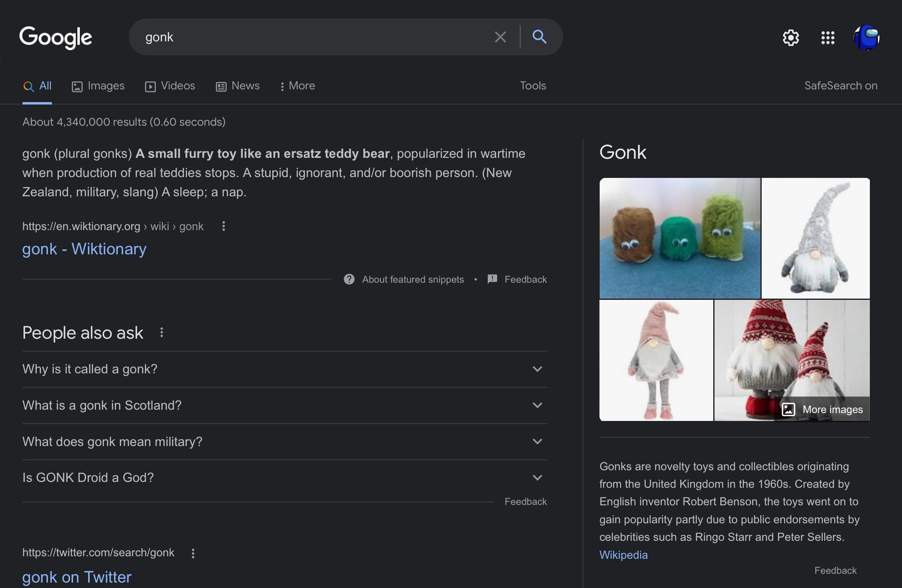Open three-dot menu beside People also ask

(162, 332)
